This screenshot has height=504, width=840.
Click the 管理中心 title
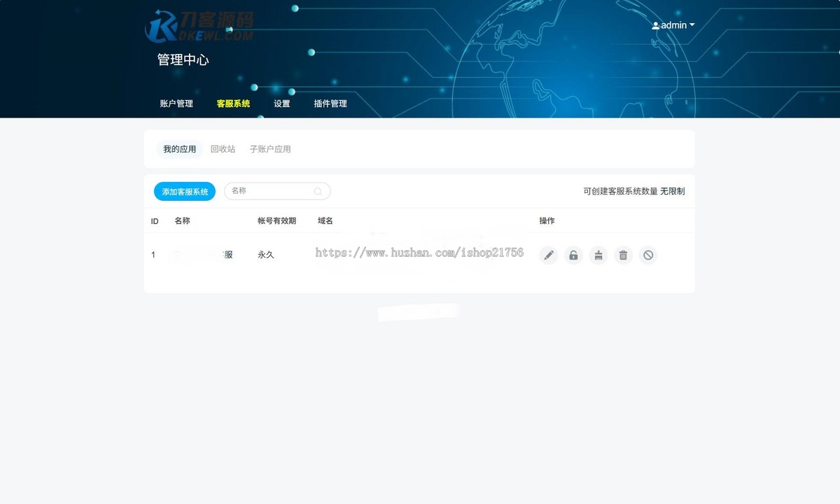coord(183,60)
